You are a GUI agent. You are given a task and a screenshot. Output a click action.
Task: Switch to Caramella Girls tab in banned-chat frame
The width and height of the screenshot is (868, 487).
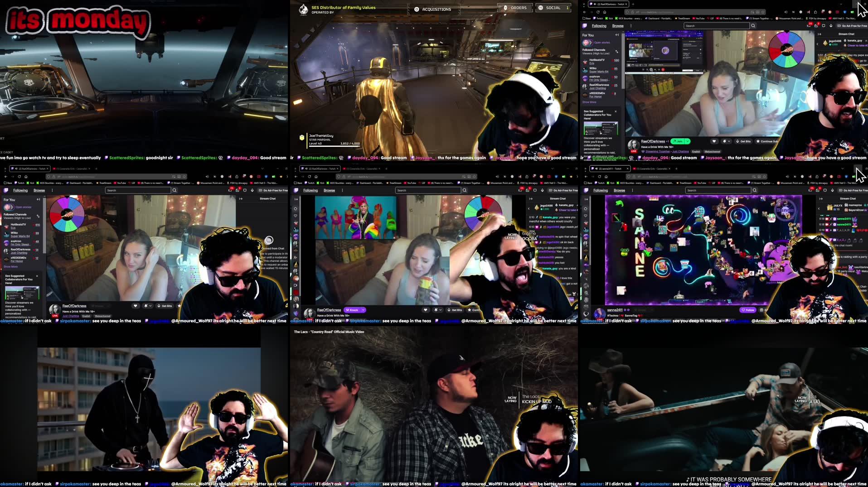pyautogui.click(x=72, y=169)
